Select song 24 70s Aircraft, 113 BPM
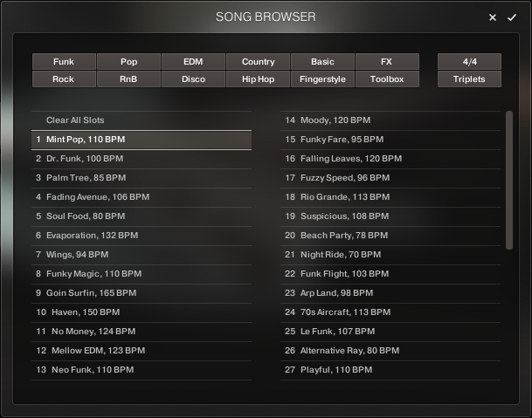The image size is (532, 418). pyautogui.click(x=390, y=312)
